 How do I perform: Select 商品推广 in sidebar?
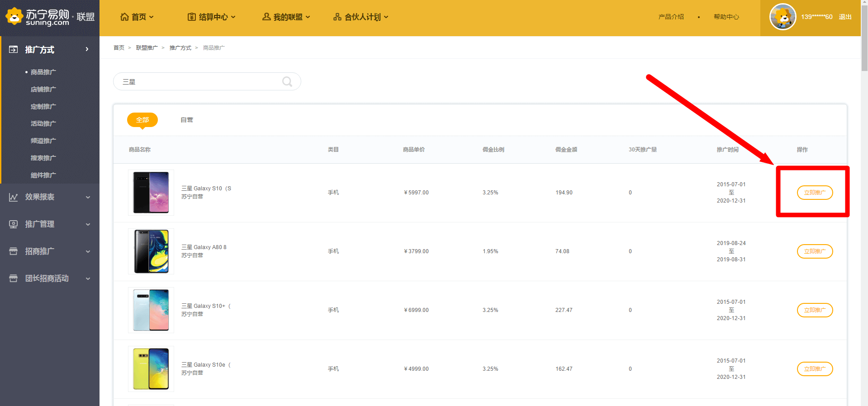[43, 72]
